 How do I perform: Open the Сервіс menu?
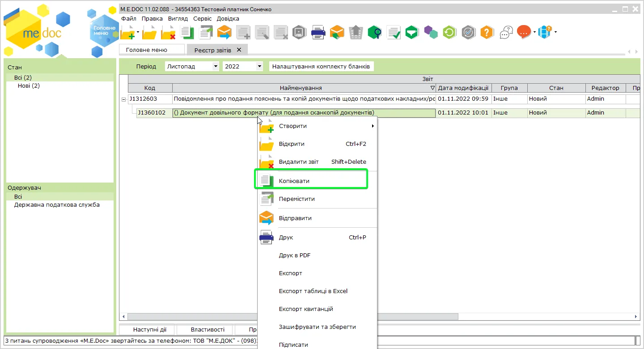pyautogui.click(x=203, y=19)
